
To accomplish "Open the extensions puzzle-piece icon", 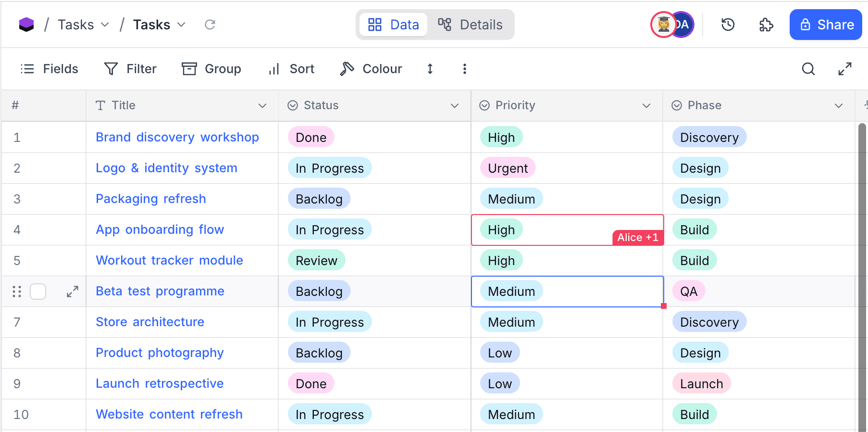I will tap(766, 25).
